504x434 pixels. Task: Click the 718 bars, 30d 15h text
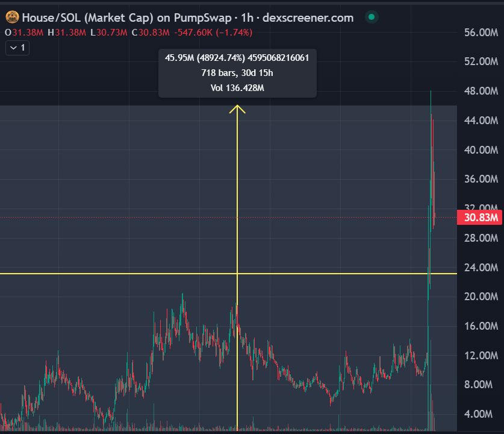pos(237,73)
